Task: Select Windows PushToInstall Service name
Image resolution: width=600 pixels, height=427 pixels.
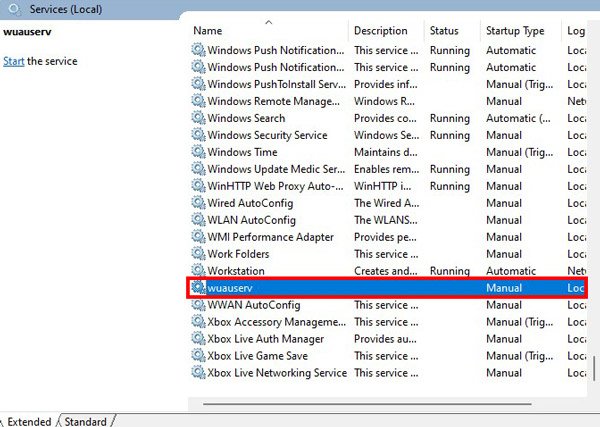Action: (276, 84)
